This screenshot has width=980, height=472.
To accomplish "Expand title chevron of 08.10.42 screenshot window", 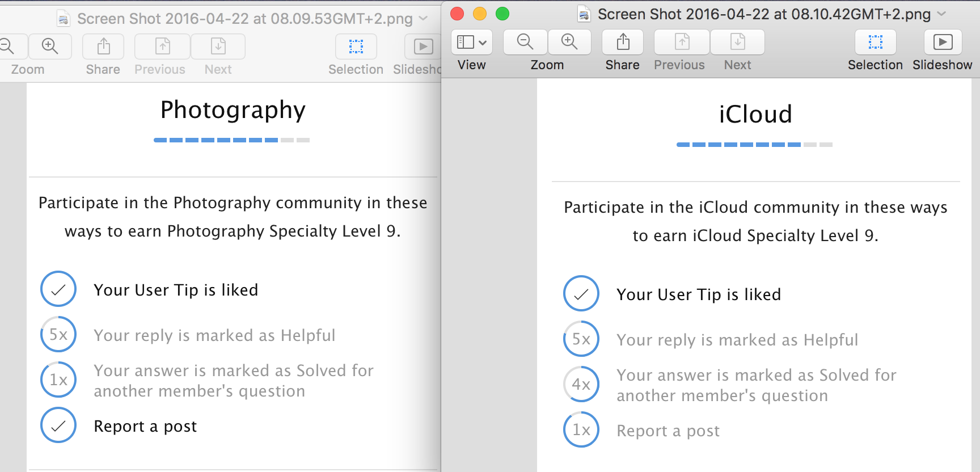I will (941, 14).
